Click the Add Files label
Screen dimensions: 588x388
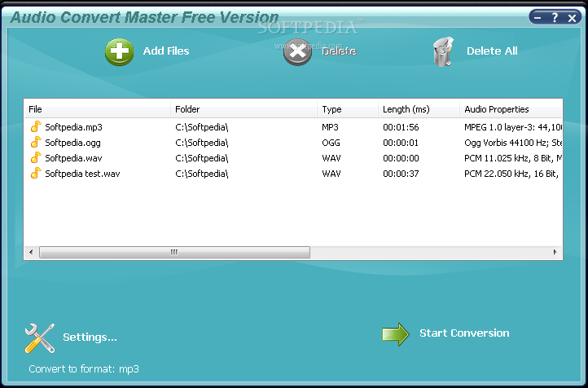point(166,51)
